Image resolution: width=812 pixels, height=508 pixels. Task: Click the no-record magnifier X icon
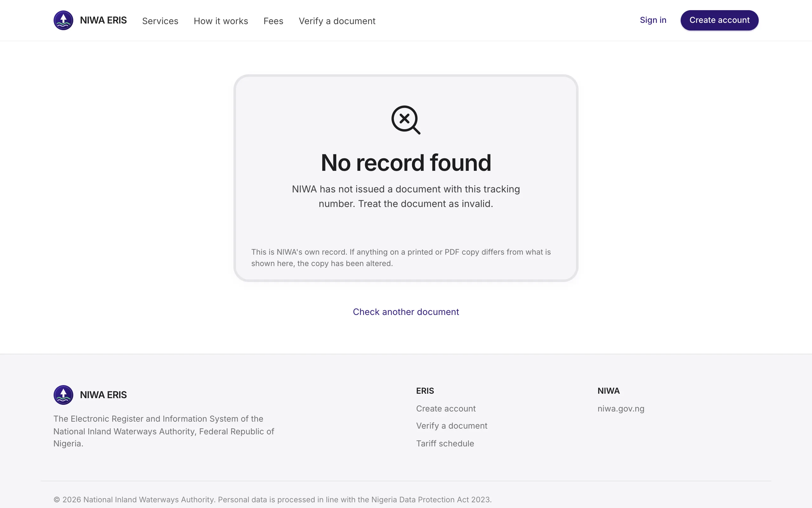406,120
